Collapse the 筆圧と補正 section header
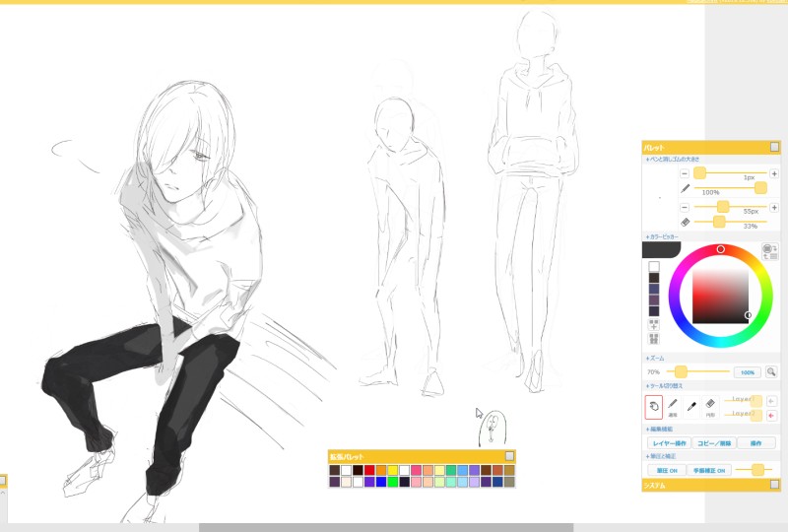The image size is (788, 532). click(x=661, y=456)
